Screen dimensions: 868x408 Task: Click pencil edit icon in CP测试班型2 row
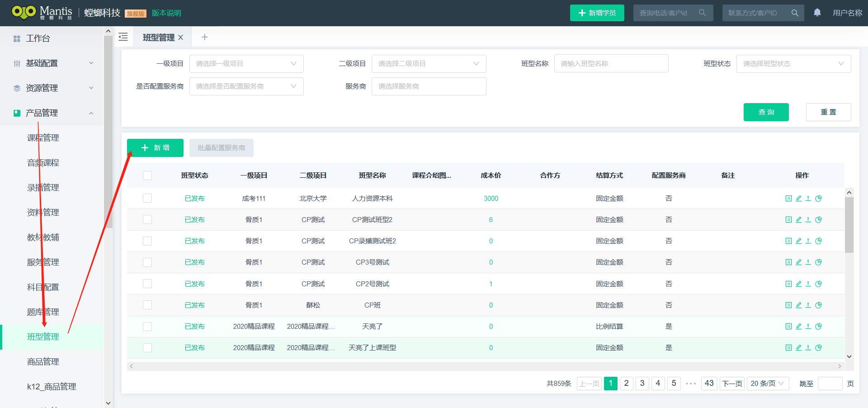798,220
